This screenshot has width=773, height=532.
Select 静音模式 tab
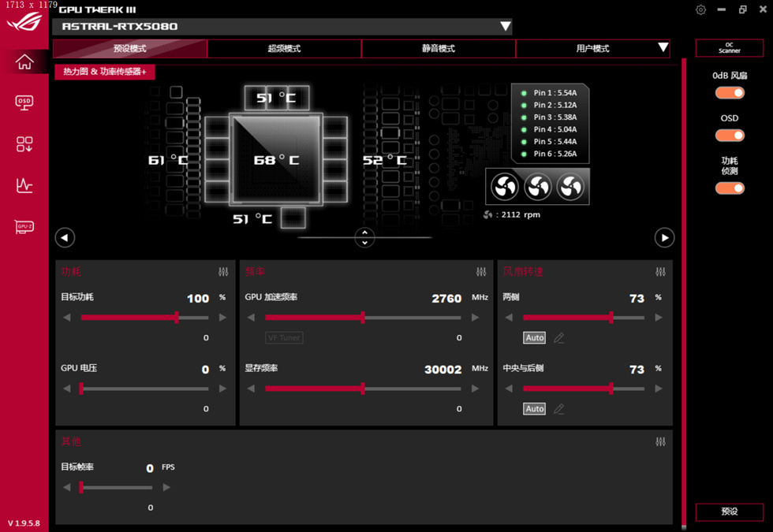coord(439,49)
